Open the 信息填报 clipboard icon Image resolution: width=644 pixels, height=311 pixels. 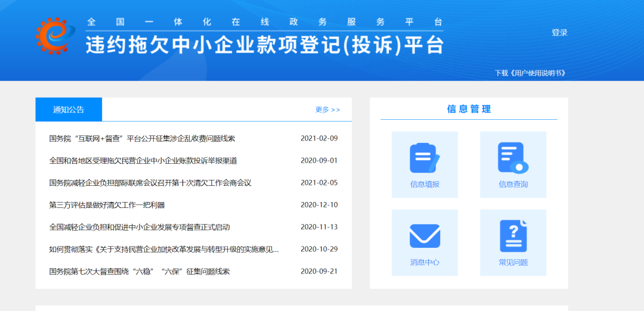click(425, 157)
